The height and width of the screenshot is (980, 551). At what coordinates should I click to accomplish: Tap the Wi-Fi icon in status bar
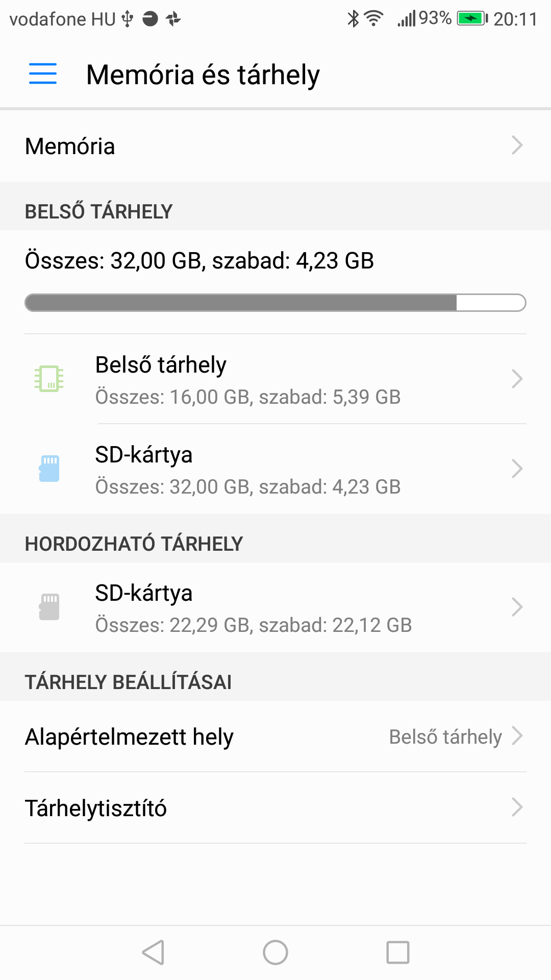coord(374,18)
